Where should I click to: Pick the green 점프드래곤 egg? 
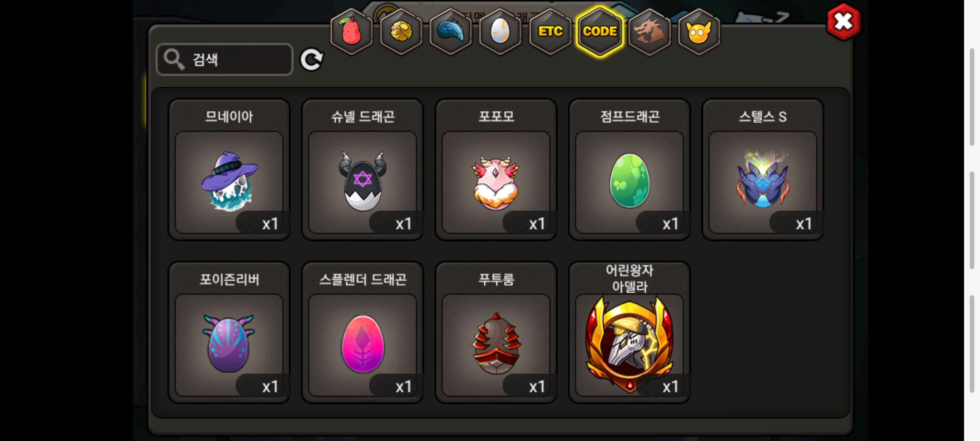630,169
